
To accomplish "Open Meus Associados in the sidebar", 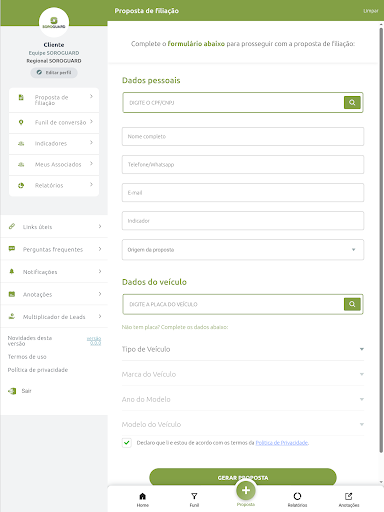I will pos(54,165).
